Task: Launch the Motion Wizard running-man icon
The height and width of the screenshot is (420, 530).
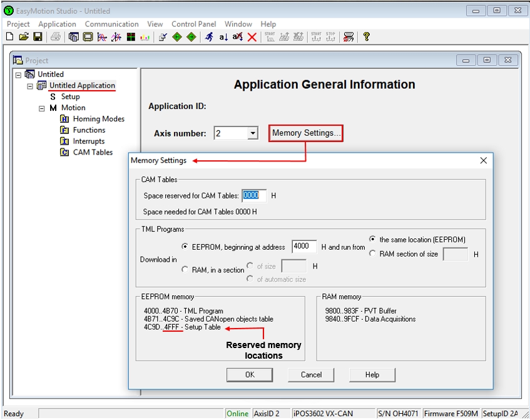Action: coord(209,36)
